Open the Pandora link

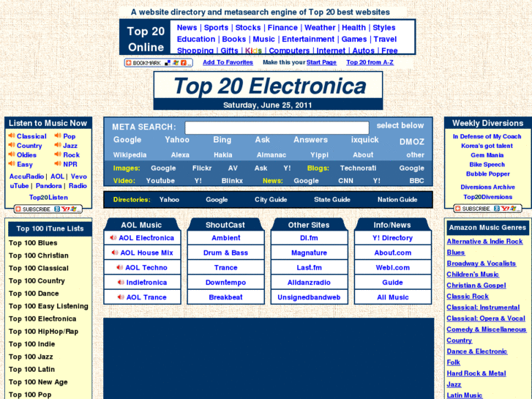(x=49, y=186)
